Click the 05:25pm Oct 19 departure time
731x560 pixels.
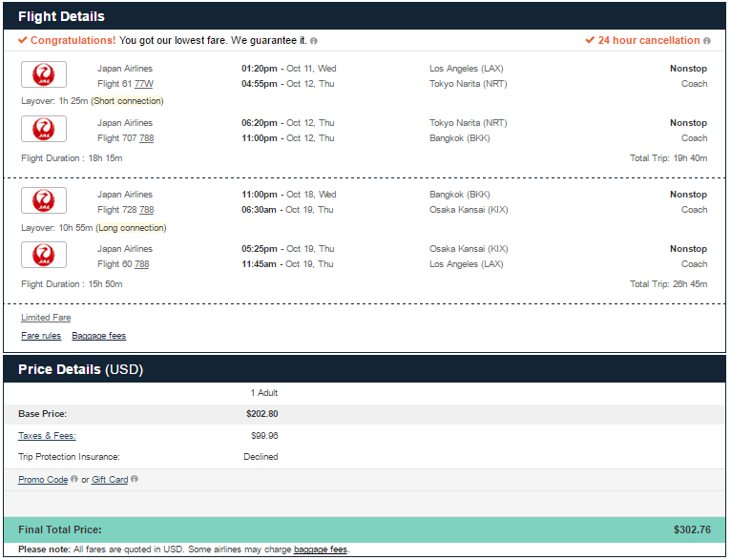pyautogui.click(x=287, y=249)
